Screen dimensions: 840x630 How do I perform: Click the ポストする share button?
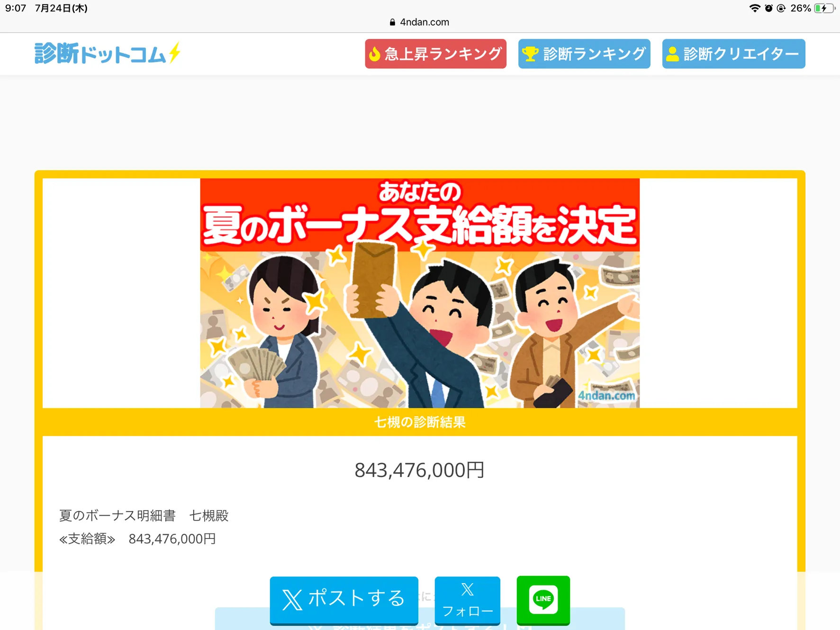click(344, 600)
